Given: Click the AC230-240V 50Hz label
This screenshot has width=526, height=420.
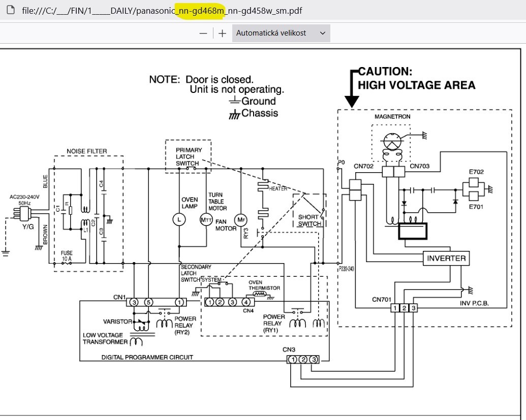Looking at the screenshot, I should [24, 200].
